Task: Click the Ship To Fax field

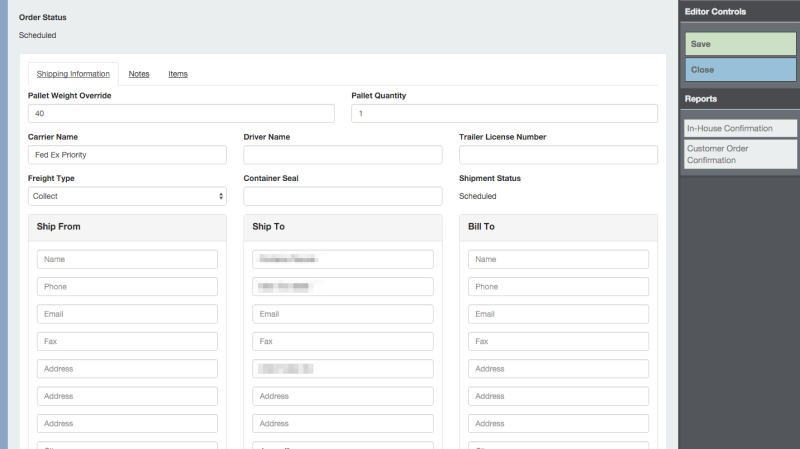Action: (x=342, y=341)
